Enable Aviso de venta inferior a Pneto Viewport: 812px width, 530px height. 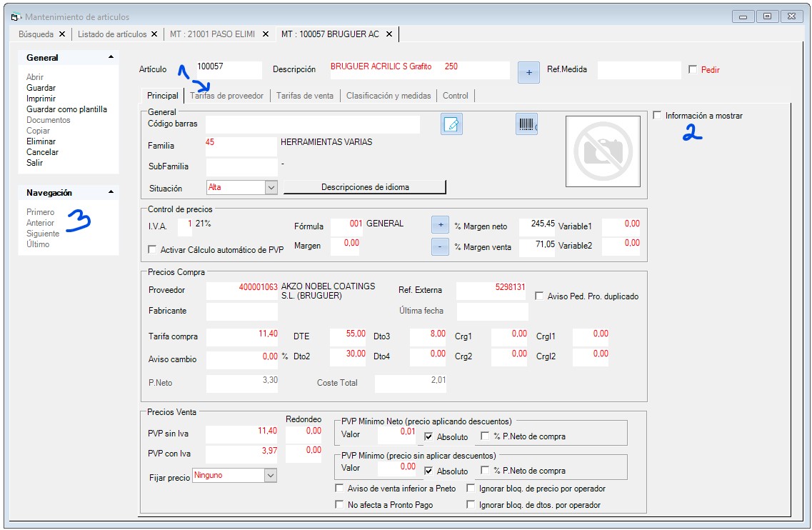point(339,488)
